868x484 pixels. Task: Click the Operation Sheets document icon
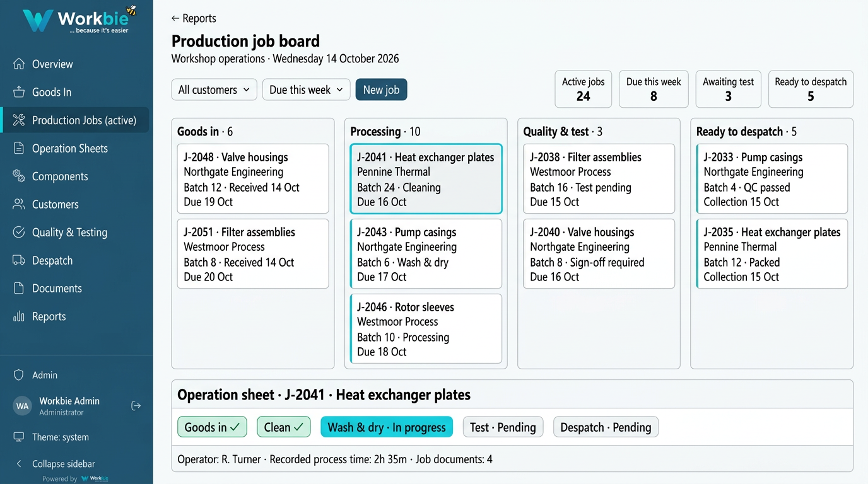19,148
